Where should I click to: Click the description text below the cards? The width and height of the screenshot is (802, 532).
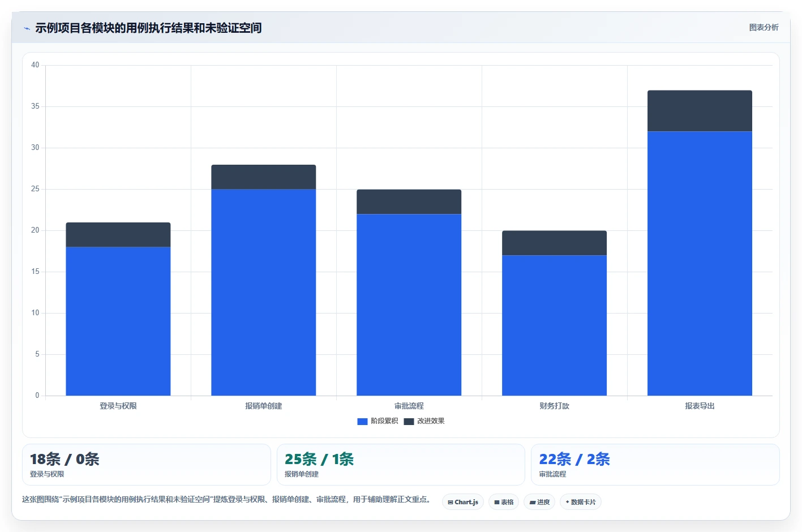[x=228, y=500]
